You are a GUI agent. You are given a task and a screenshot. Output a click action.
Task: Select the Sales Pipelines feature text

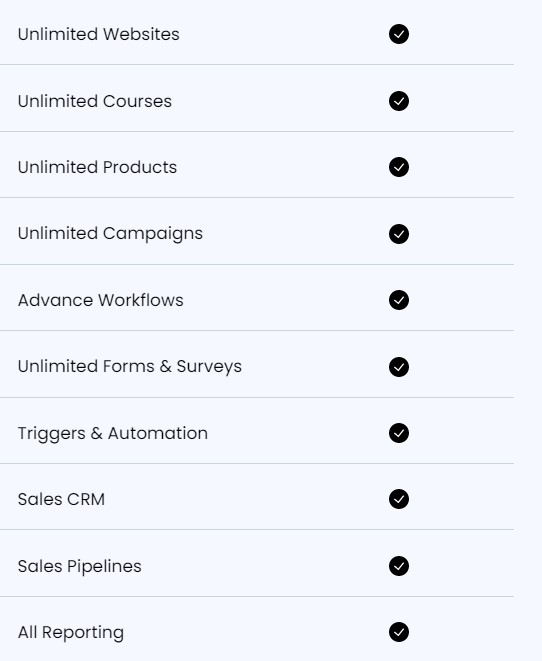click(80, 567)
